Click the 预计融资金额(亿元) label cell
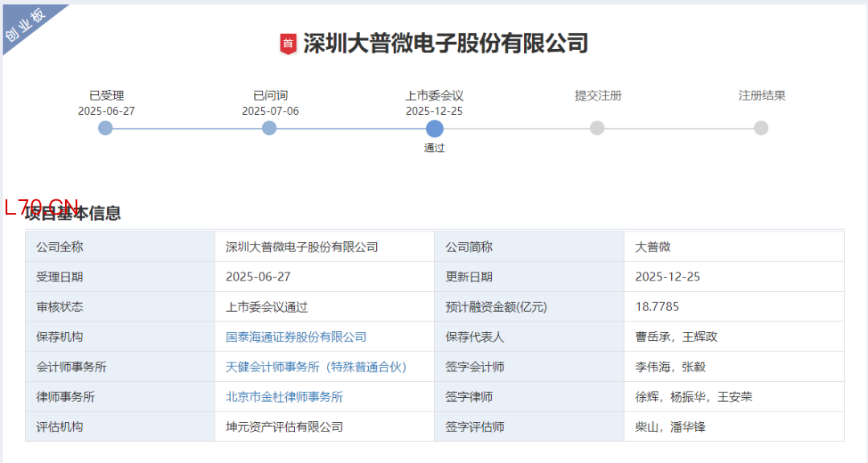Screen dimensions: 868x463 pyautogui.click(x=529, y=307)
